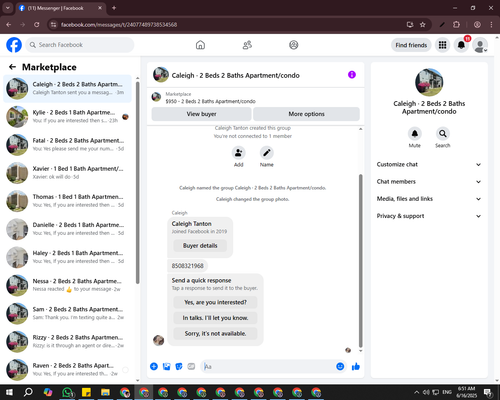Viewport: 500px width, 400px height.
Task: Open the emoji picker in message box
Action: 340,367
